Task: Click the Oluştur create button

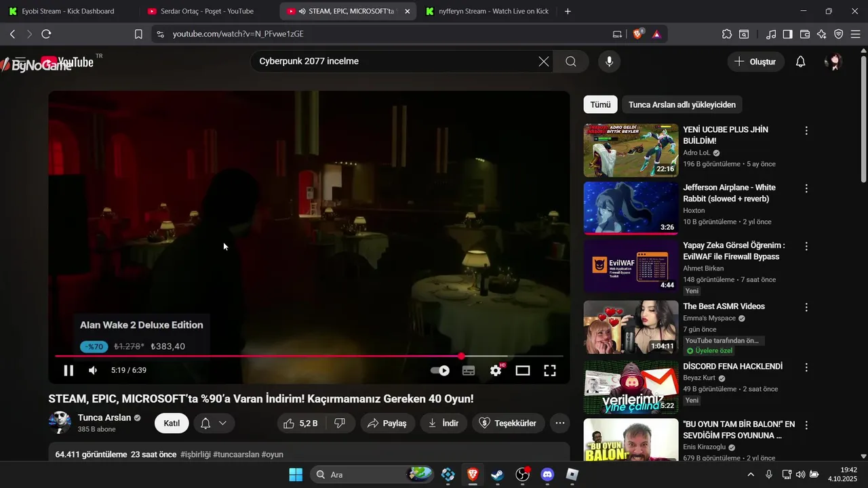Action: tap(755, 62)
